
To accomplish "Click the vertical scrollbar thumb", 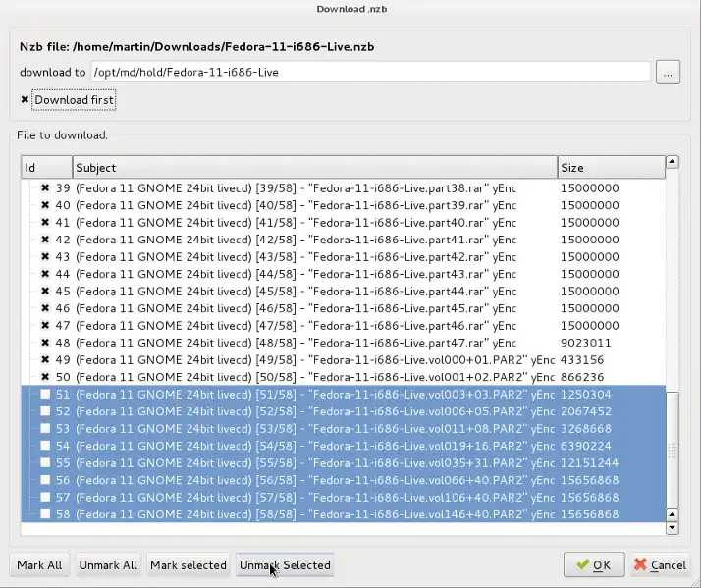I will tap(673, 450).
